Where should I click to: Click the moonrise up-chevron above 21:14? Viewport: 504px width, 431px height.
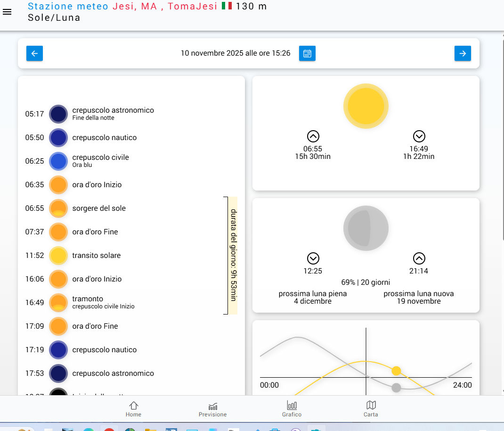(419, 258)
